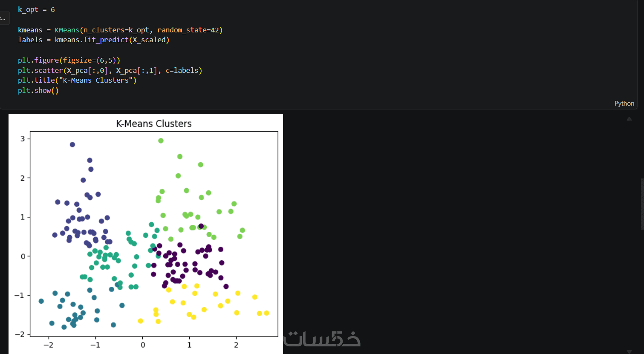Click the Khamsat watermark logo
This screenshot has width=644, height=354.
click(x=322, y=339)
